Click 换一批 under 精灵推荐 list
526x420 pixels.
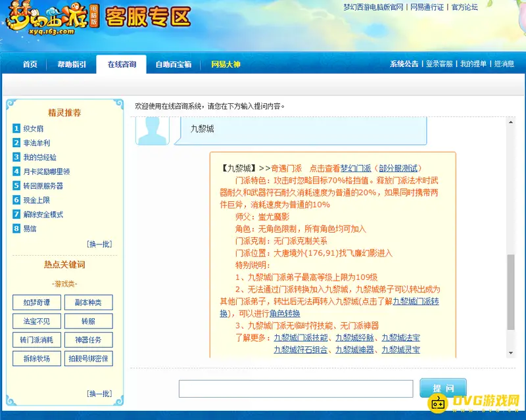[x=99, y=245]
